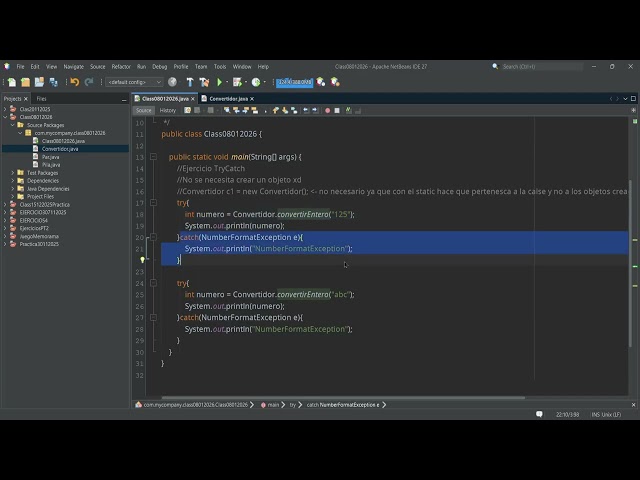Click the Find Selection magnifier icon

point(227,110)
